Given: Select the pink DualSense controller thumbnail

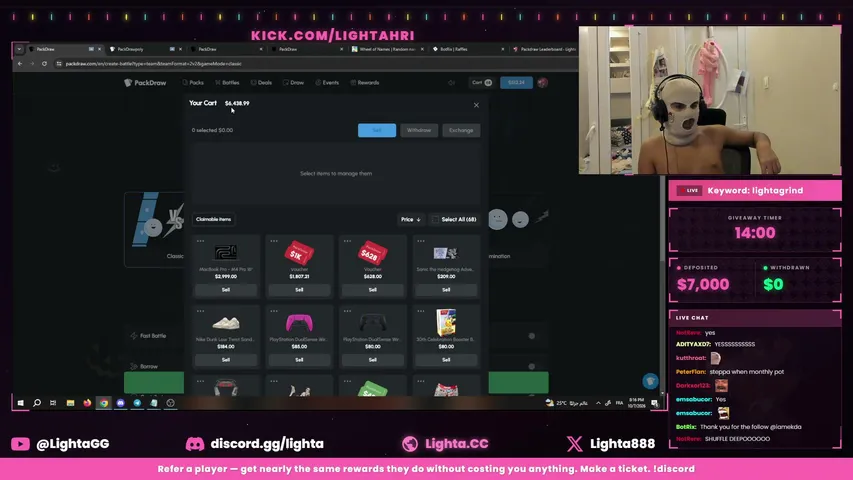Looking at the screenshot, I should 299,323.
